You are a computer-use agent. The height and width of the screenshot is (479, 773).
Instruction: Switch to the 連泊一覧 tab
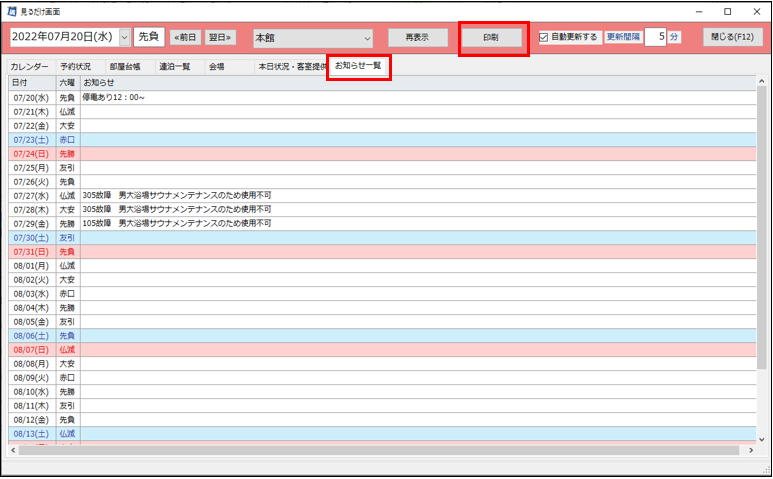coord(175,67)
